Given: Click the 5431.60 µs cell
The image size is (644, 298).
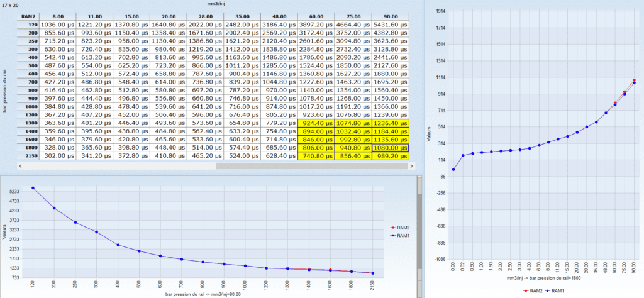Looking at the screenshot, I should [390, 23].
